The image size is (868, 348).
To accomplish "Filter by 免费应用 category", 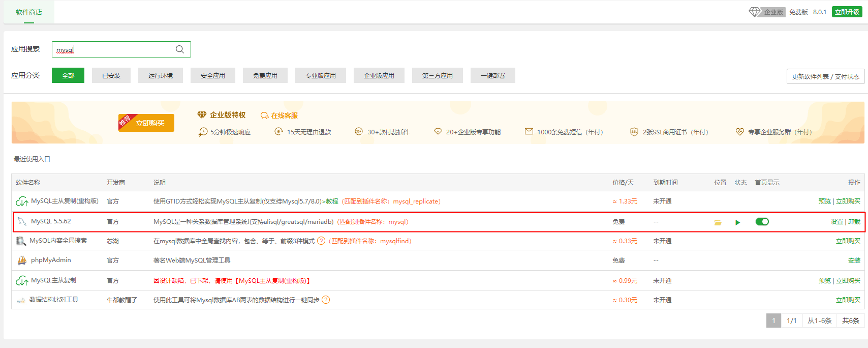I will 265,75.
